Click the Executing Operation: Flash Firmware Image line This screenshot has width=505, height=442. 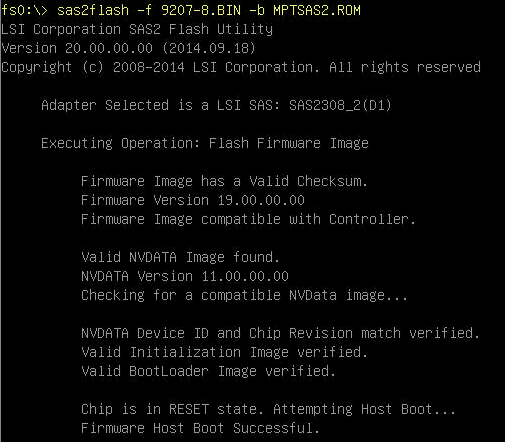[x=205, y=144]
